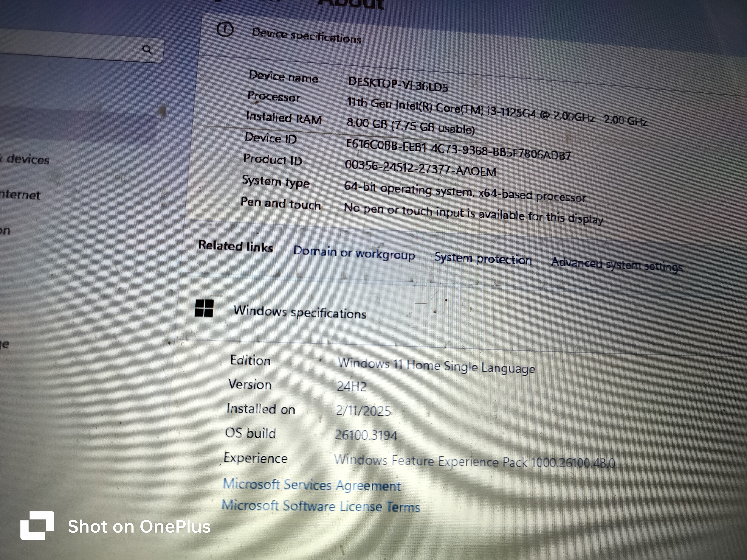Screen dimensions: 747x560
Task: Click the Product ID value 00356-24512
Action: [x=420, y=168]
